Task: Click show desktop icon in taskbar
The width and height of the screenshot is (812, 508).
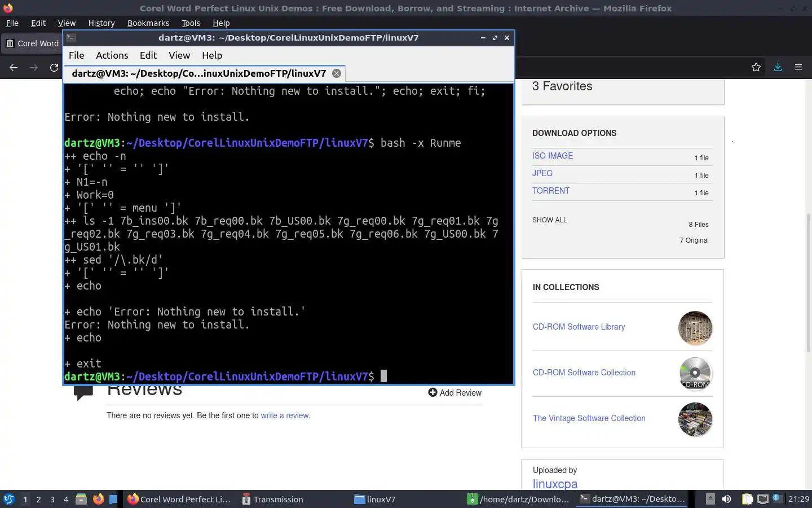Action: click(113, 499)
